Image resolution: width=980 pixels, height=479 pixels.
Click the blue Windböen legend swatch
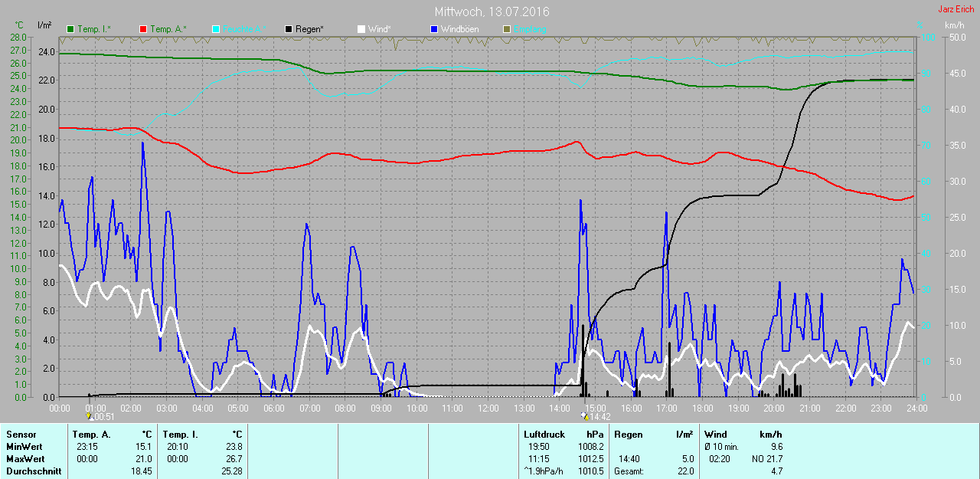(x=433, y=29)
